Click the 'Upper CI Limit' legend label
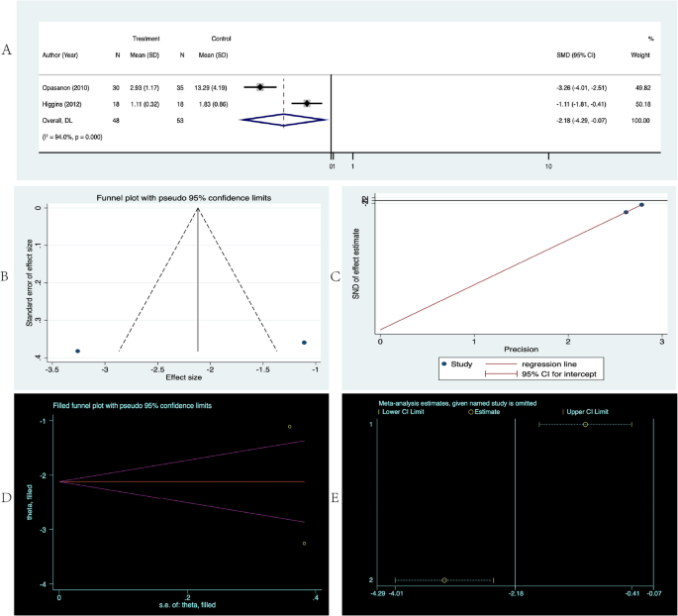The height and width of the screenshot is (616, 678). tap(587, 412)
